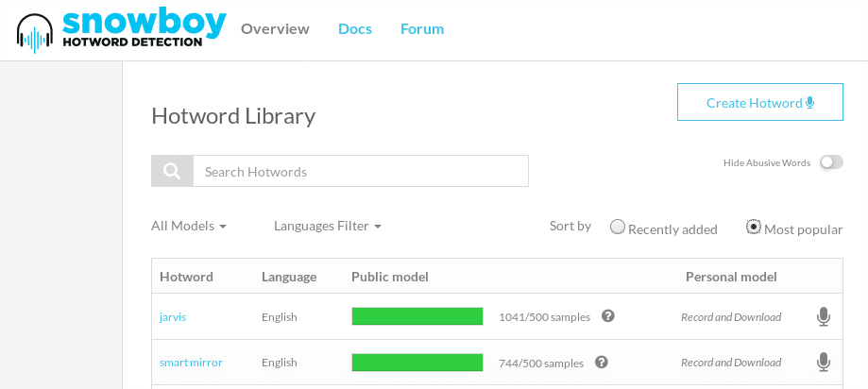Open the Forum navigation link
This screenshot has height=389, width=868.
422,28
